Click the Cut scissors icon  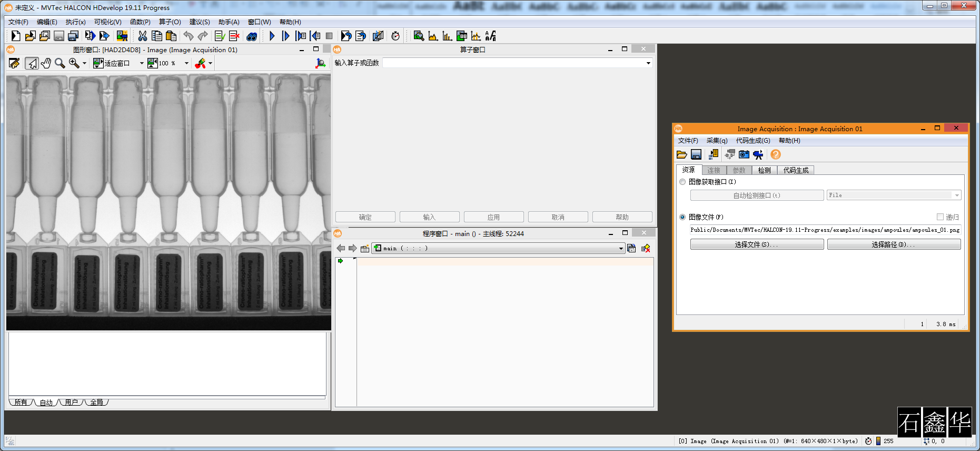click(142, 36)
